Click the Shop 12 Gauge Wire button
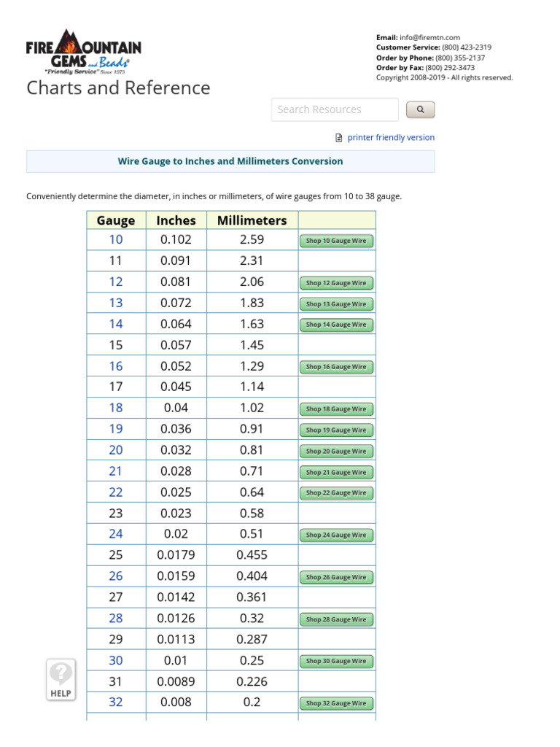 pos(336,283)
